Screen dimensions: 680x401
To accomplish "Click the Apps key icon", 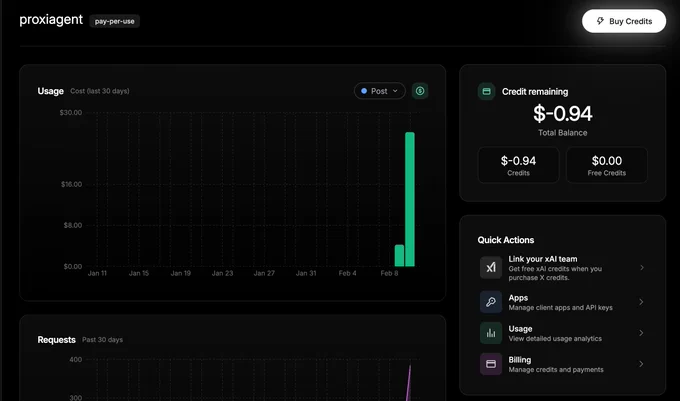I will [491, 302].
